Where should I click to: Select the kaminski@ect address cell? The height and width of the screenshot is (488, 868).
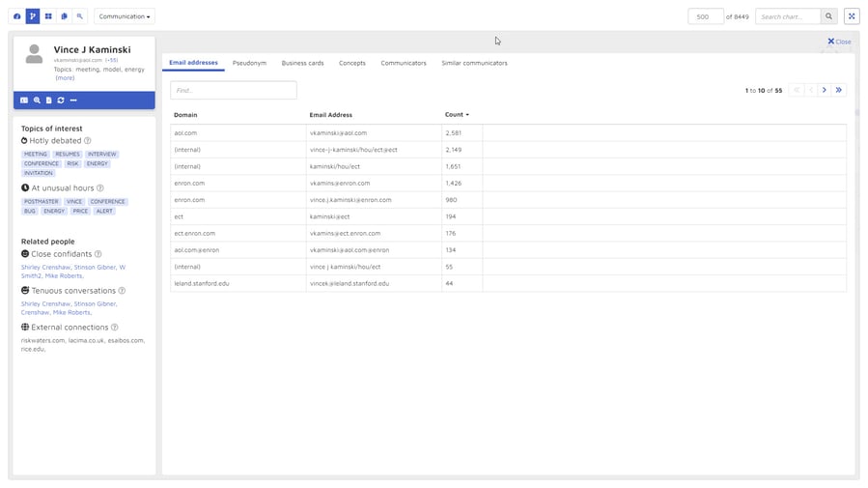[374, 216]
